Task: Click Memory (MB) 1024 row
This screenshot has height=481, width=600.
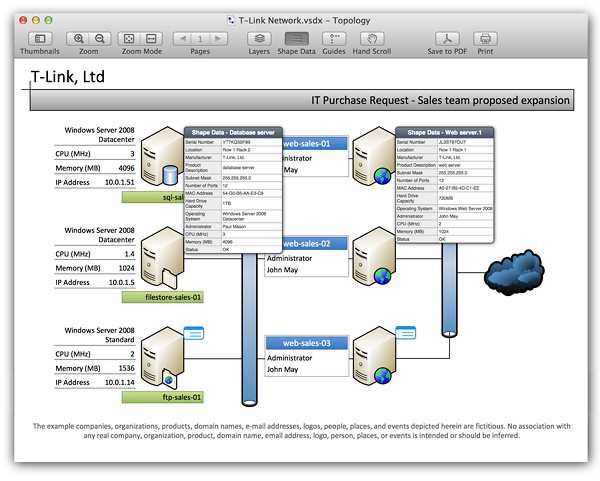Action: point(95,268)
